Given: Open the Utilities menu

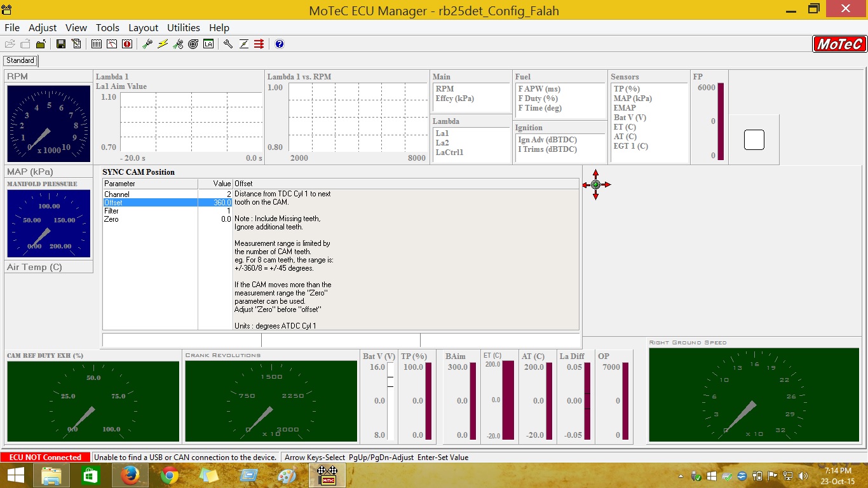Looking at the screenshot, I should pyautogui.click(x=184, y=27).
